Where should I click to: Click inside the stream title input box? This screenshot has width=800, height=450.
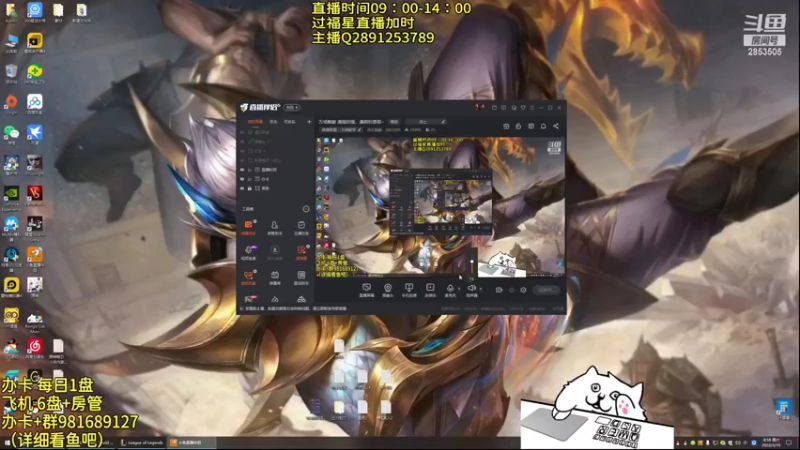click(425, 122)
